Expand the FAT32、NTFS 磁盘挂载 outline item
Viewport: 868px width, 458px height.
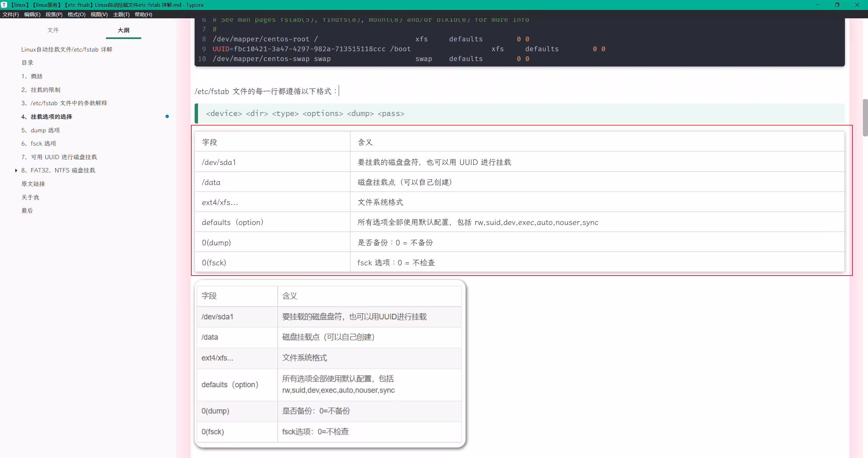[x=16, y=170]
